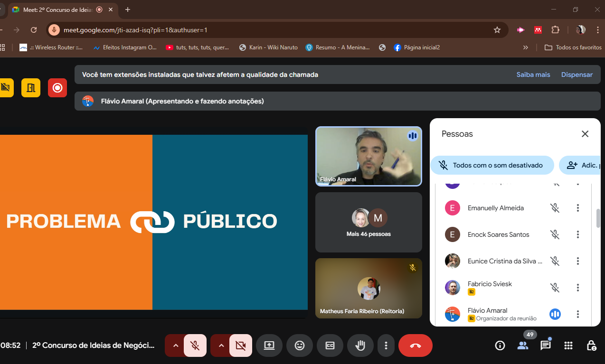Open the chat messages panel
Image resolution: width=605 pixels, height=364 pixels.
(x=545, y=345)
